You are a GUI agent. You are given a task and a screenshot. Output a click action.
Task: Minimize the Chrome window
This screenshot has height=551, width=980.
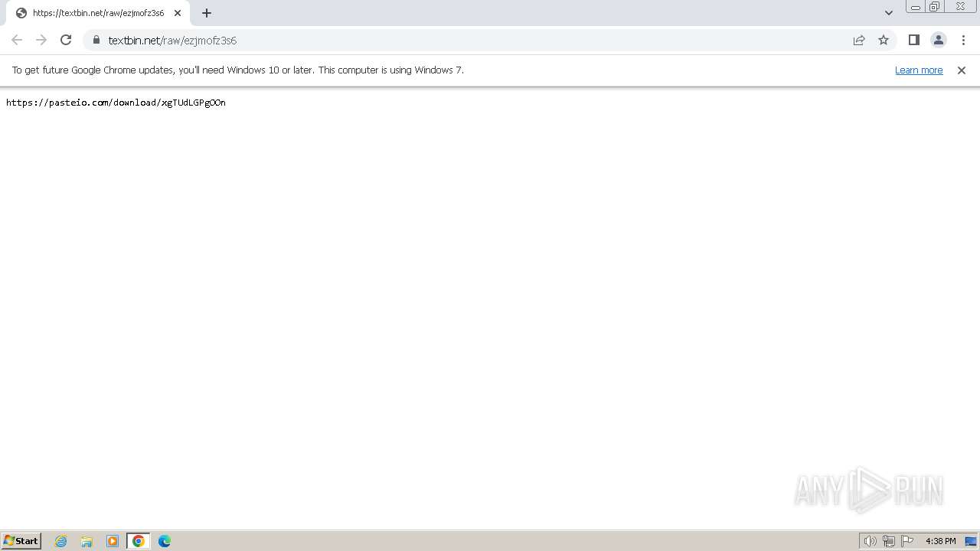coord(915,7)
